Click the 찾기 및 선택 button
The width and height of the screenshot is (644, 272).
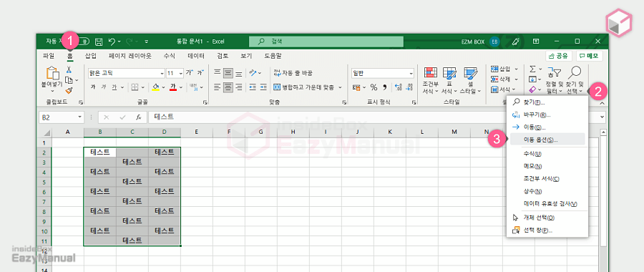pyautogui.click(x=575, y=79)
